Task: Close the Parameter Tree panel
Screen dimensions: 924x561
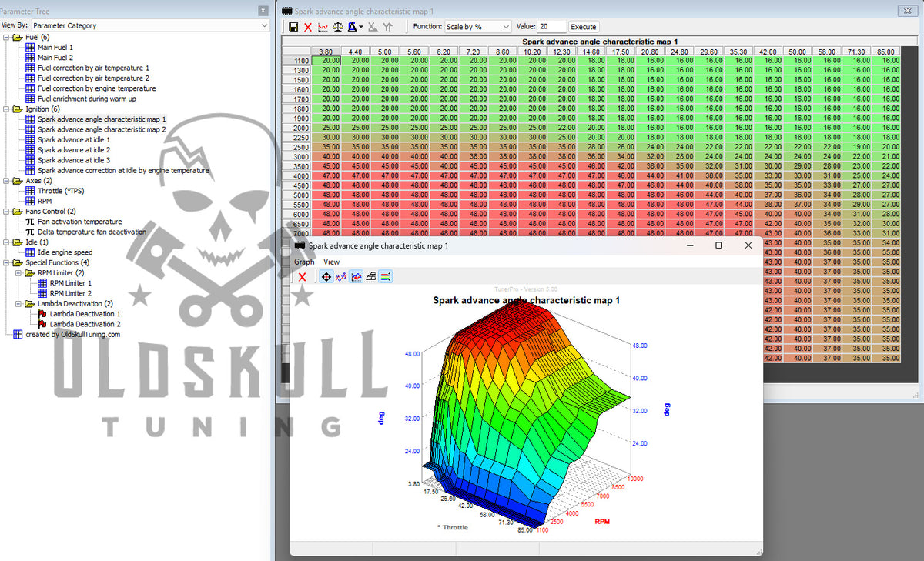Action: (263, 11)
